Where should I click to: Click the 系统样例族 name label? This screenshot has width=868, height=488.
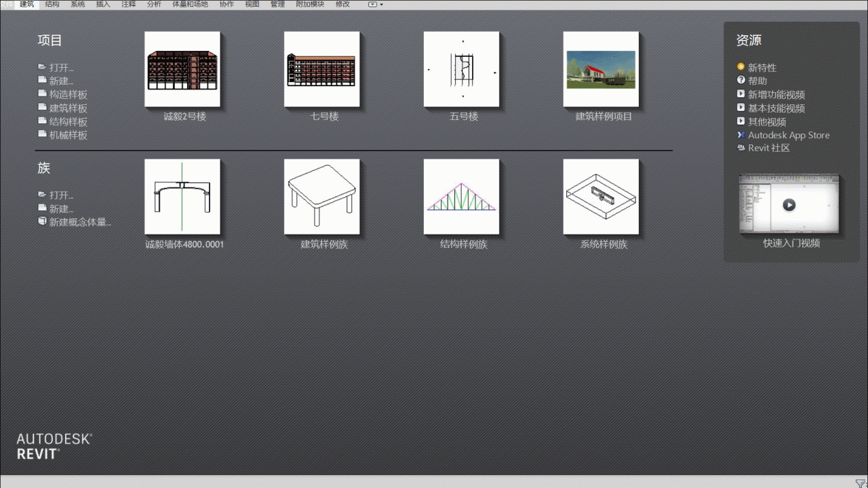[604, 244]
